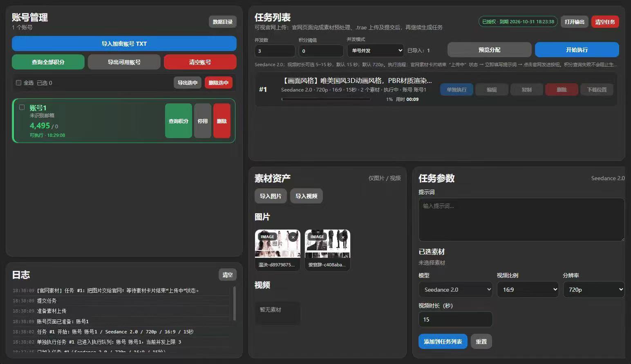Click the red 清空账号 button
Image resolution: width=631 pixels, height=364 pixels.
pos(200,62)
